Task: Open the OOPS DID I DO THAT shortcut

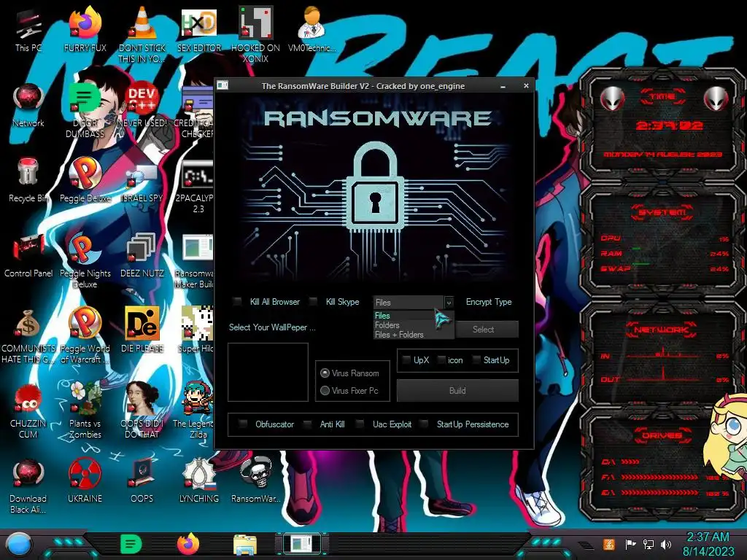Action: click(x=142, y=411)
